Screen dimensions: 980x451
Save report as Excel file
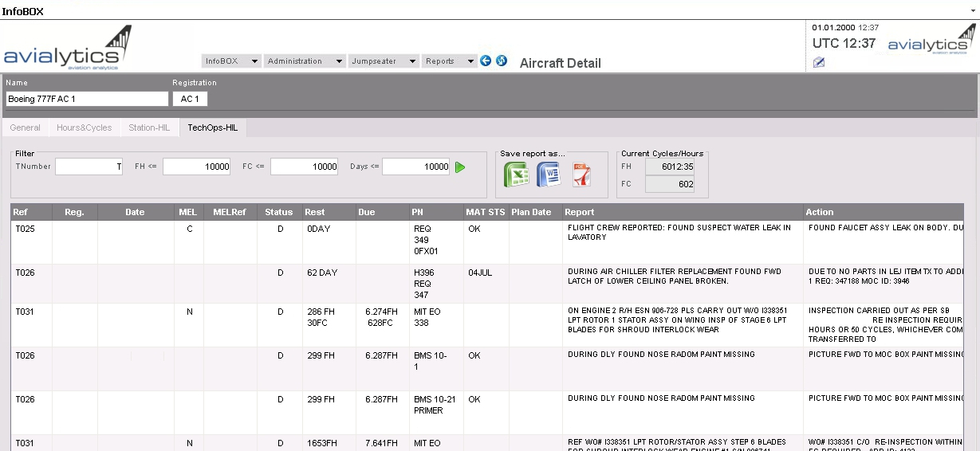click(x=517, y=175)
